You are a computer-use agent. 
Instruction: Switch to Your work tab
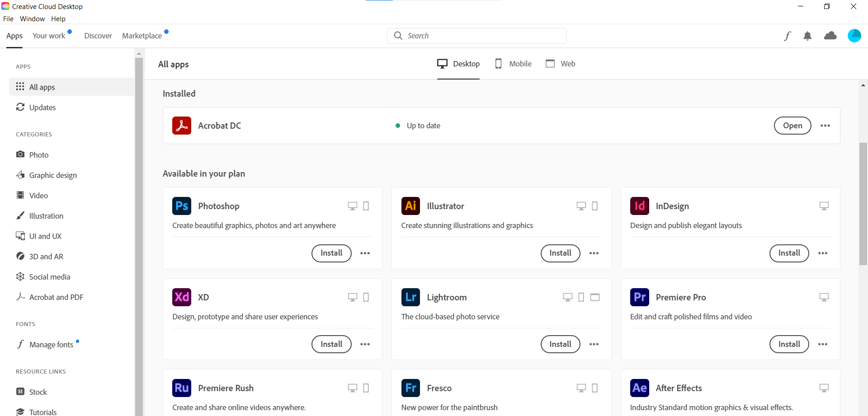coord(49,36)
